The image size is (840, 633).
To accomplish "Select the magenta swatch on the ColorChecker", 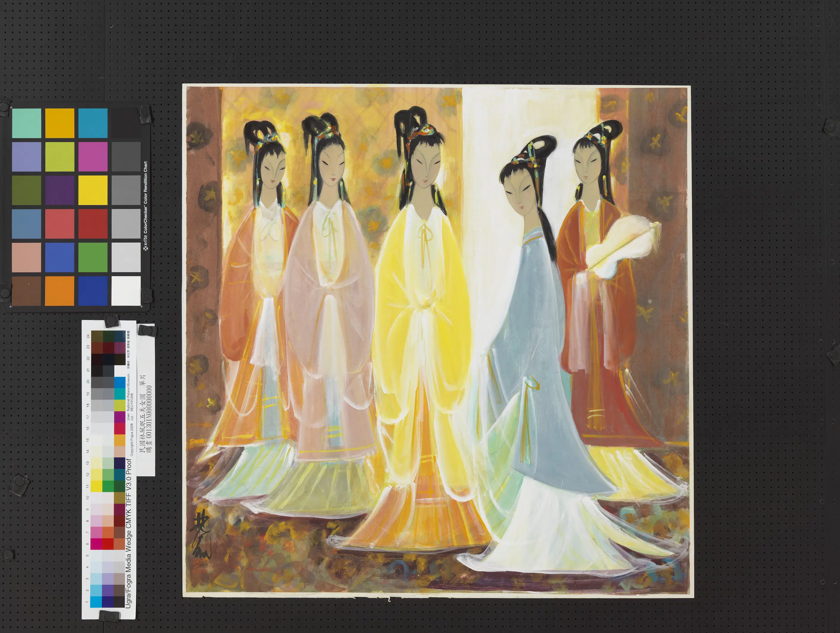I will point(93,156).
